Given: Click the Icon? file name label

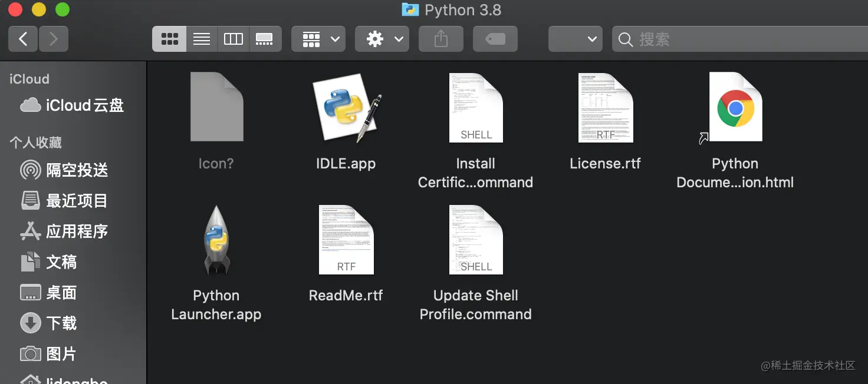Looking at the screenshot, I should pyautogui.click(x=216, y=164).
